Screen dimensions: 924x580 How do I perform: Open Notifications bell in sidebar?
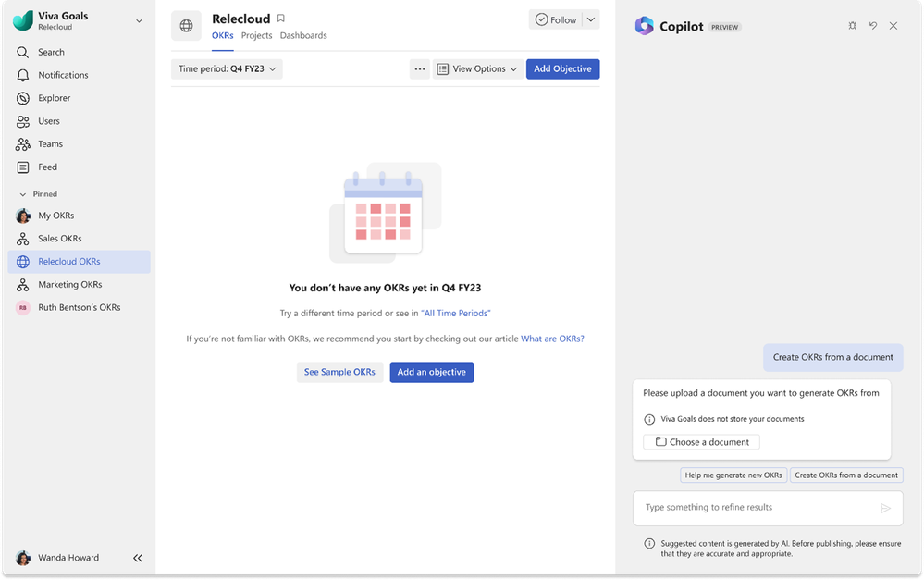pos(23,75)
